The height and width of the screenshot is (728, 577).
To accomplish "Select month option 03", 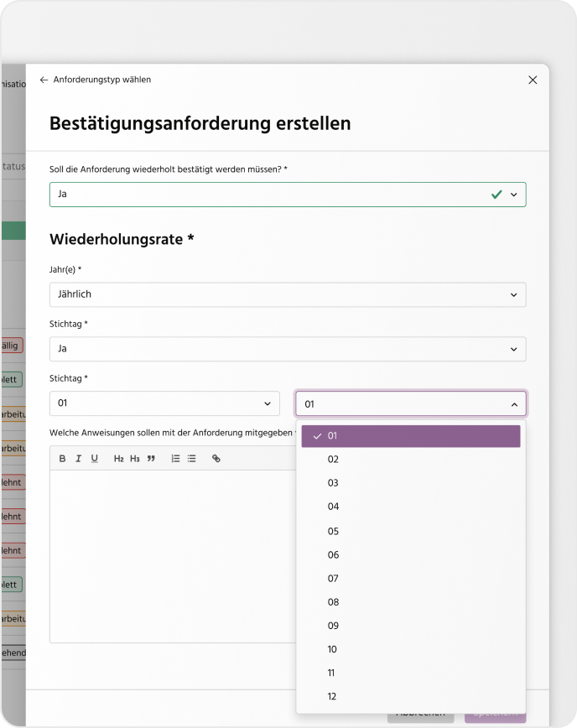I will [410, 483].
